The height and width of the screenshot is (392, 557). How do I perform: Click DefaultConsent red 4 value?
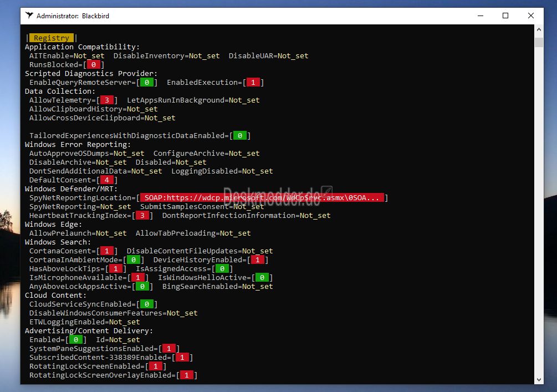106,180
